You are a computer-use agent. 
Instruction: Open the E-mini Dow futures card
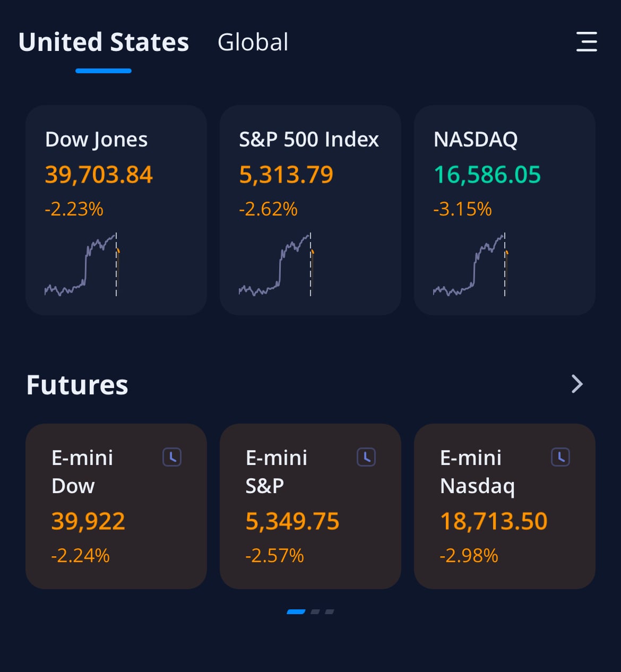click(116, 506)
